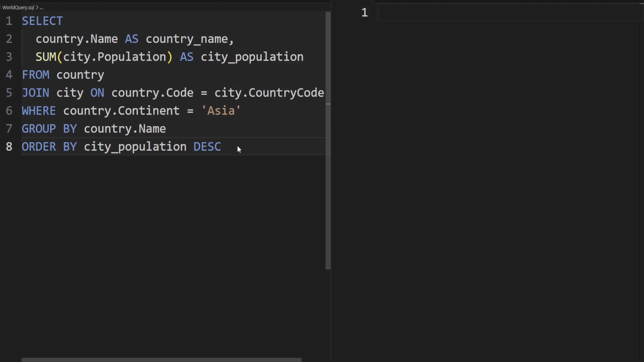Click the left editor horizontal scrollbar thumb
The image size is (644, 362).
coord(162,359)
